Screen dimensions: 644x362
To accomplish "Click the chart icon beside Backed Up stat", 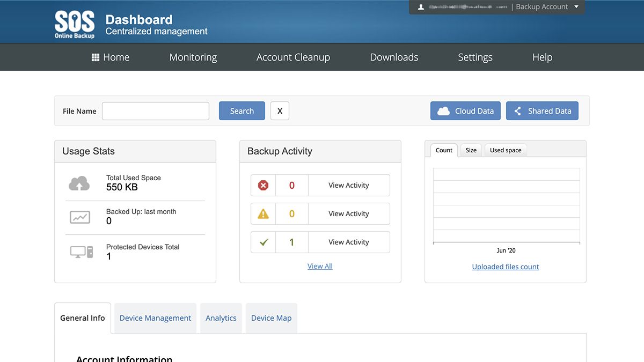I will 79,217.
